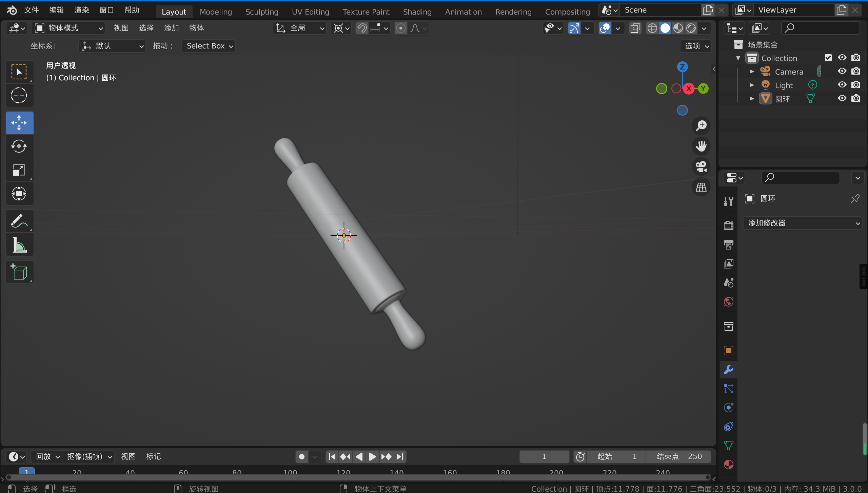Viewport: 868px width, 493px height.
Task: Click the zoom view magnifier icon
Action: click(701, 126)
